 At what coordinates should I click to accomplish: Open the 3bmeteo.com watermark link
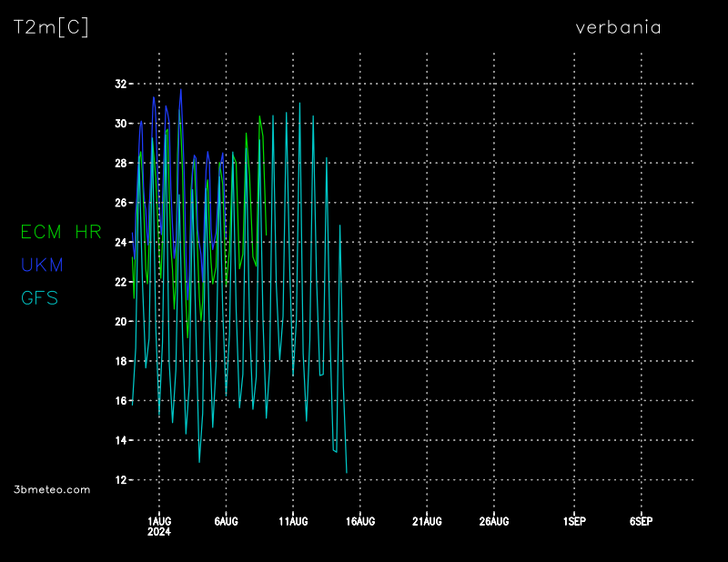[x=53, y=489]
